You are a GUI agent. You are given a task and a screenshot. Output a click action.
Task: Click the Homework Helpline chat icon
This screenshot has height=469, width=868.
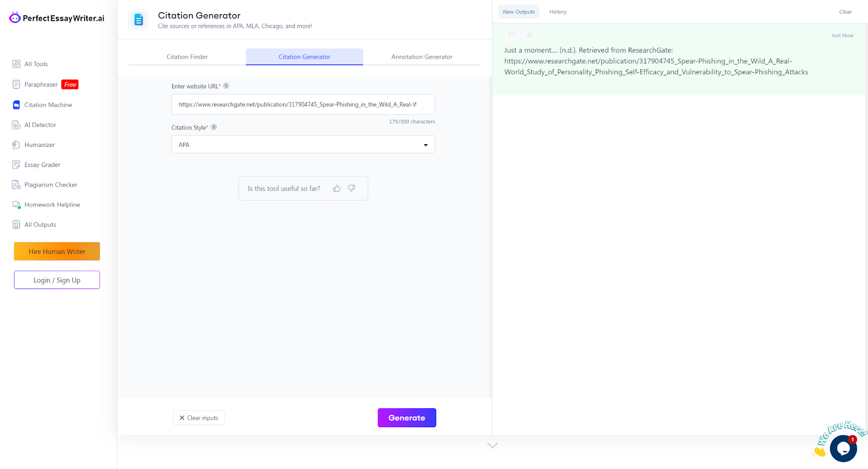[16, 205]
